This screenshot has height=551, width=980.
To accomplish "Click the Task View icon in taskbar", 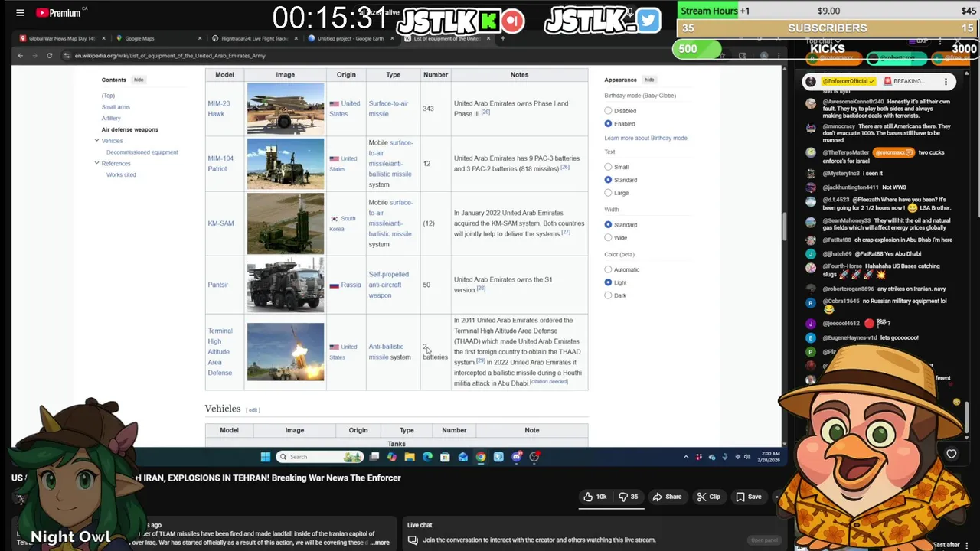I will pyautogui.click(x=374, y=457).
